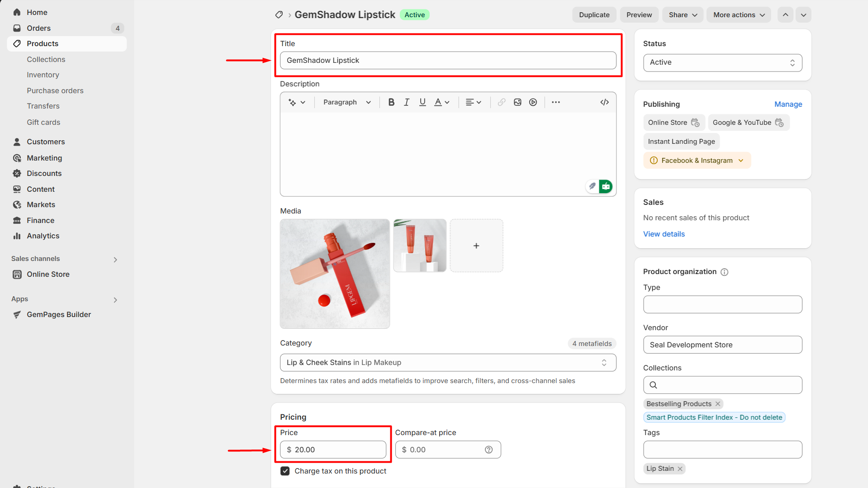
Task: Open the text color picker
Action: pyautogui.click(x=441, y=102)
